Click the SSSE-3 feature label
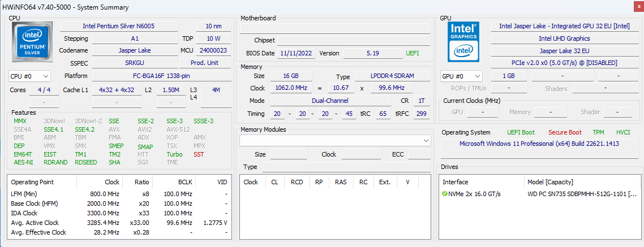This screenshot has height=247, width=644. point(203,121)
